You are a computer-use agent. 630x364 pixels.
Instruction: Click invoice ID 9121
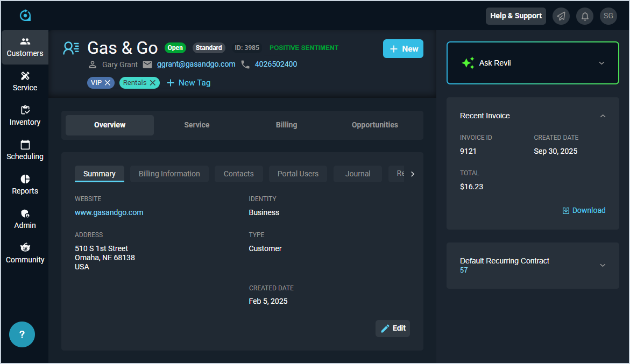click(x=468, y=151)
